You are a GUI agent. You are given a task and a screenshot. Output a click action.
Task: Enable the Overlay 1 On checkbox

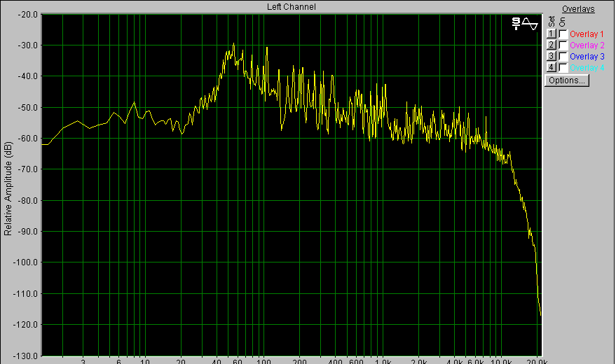563,34
